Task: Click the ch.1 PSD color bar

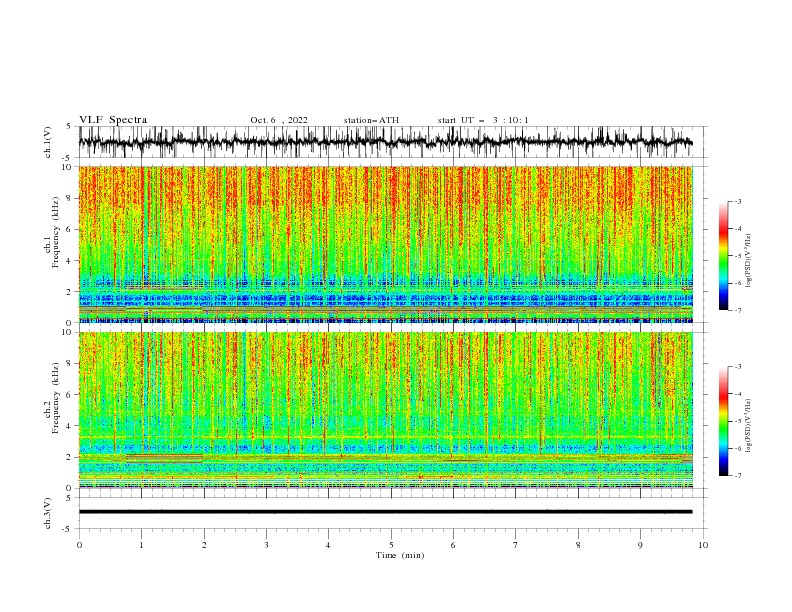Action: [x=723, y=256]
